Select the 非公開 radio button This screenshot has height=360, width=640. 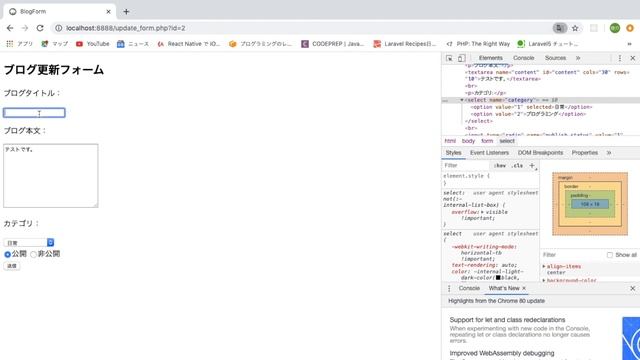[x=33, y=254]
